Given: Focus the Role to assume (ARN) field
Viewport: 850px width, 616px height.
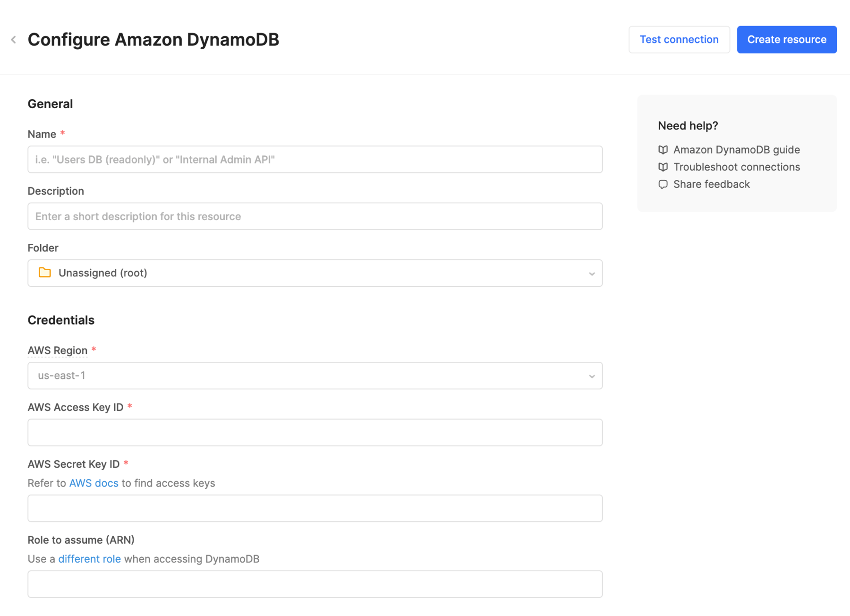Looking at the screenshot, I should pos(315,584).
